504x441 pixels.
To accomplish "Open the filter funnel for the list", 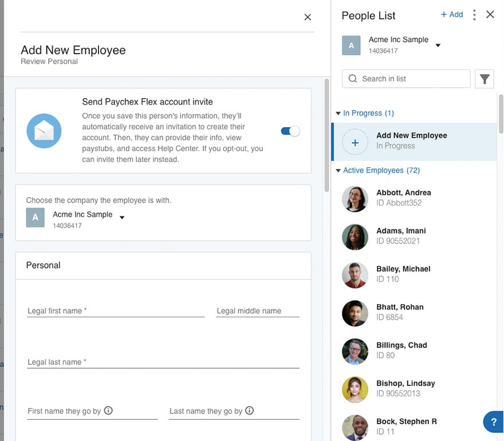I will [485, 79].
